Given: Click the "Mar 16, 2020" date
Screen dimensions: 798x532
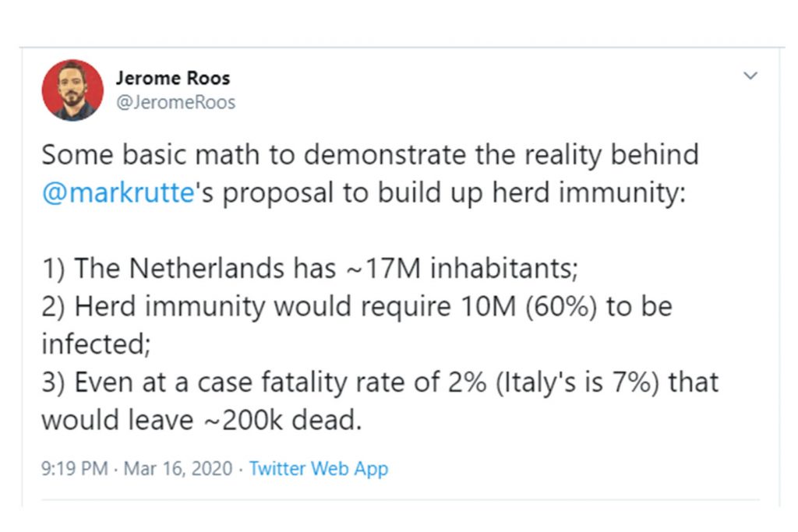Looking at the screenshot, I should (x=179, y=469).
